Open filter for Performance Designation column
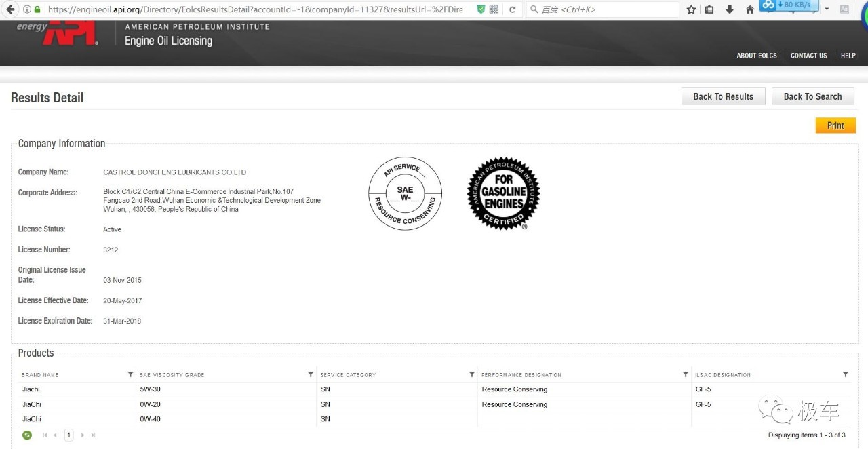The image size is (868, 449). click(x=686, y=374)
